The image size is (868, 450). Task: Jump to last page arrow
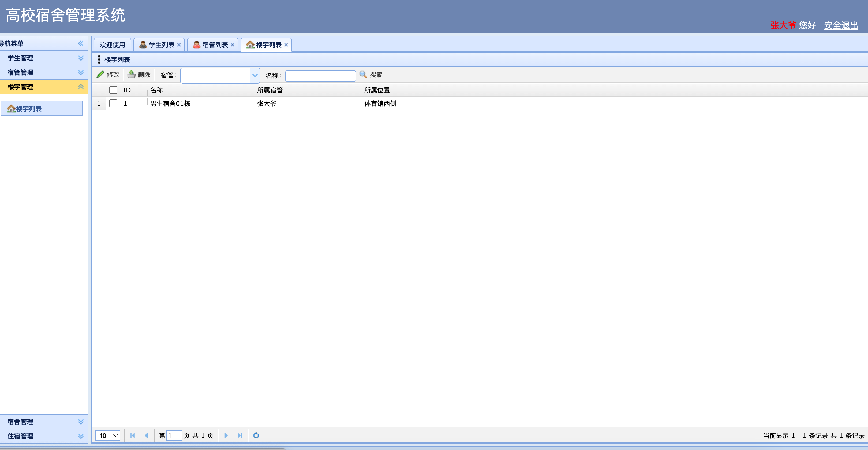click(240, 435)
